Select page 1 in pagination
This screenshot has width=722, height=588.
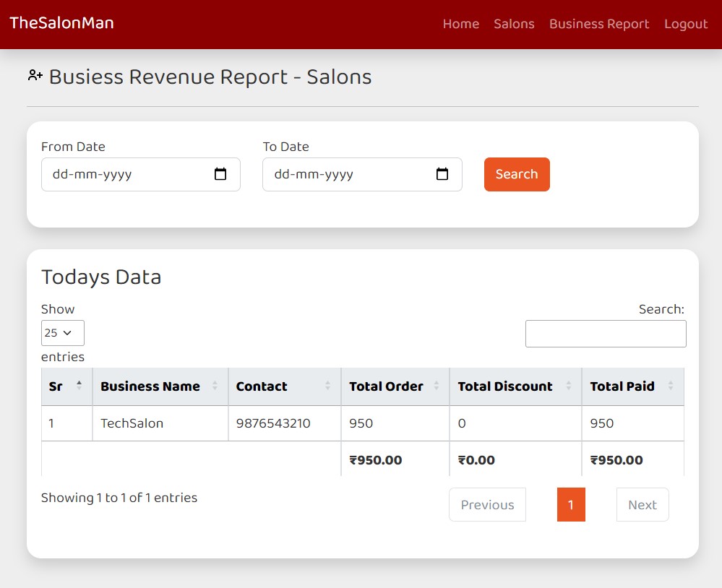point(571,505)
